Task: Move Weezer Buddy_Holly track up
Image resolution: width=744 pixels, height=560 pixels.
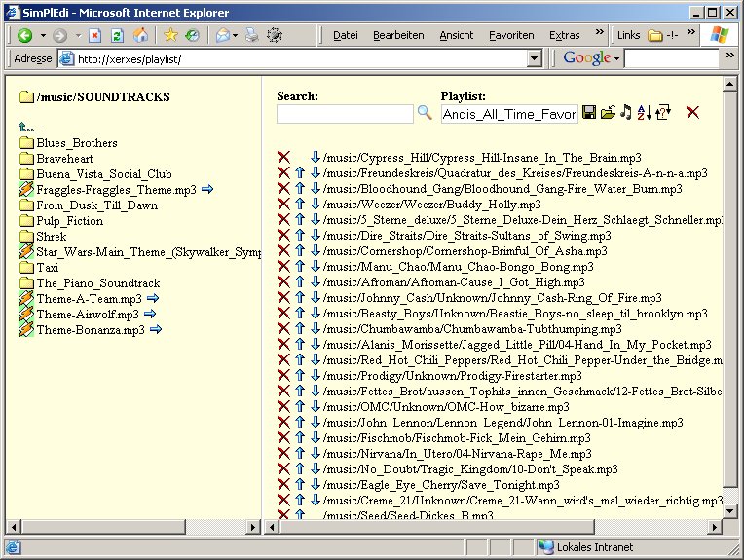Action: 299,205
